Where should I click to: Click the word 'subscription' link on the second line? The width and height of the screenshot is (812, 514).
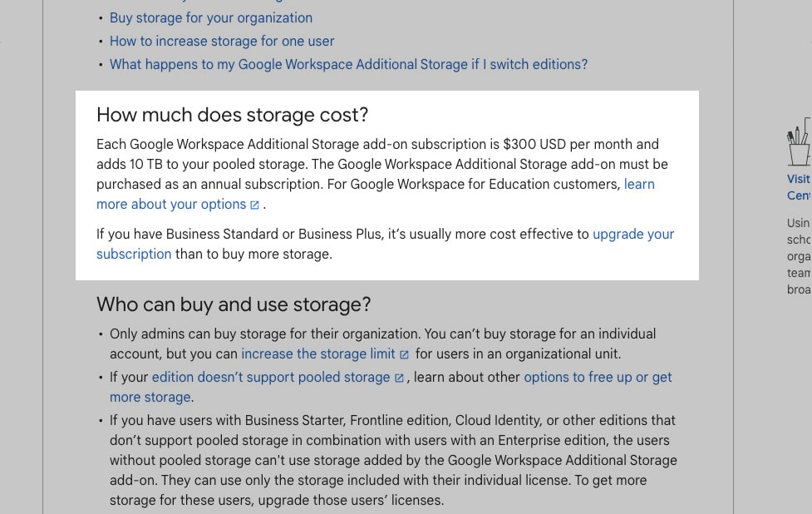pos(134,254)
